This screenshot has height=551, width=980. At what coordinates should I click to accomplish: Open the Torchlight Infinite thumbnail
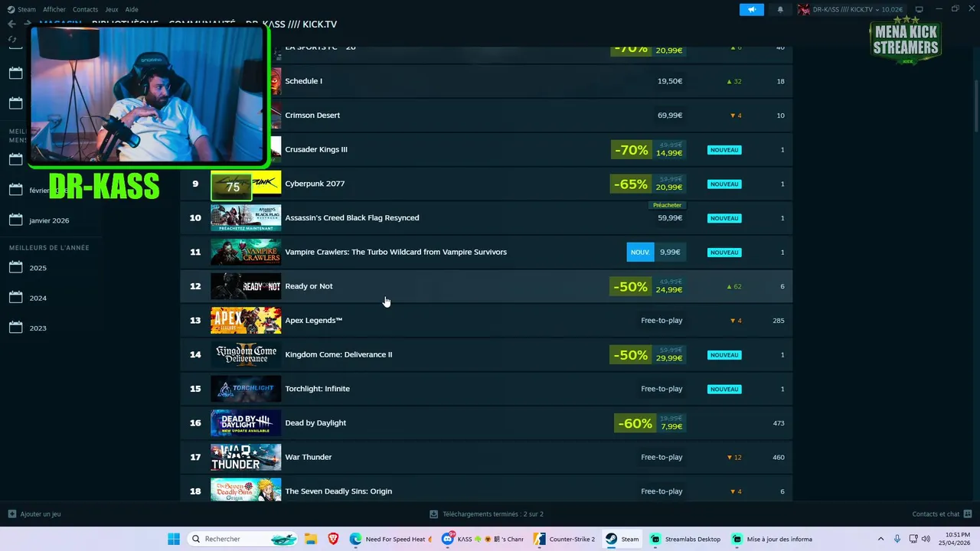pyautogui.click(x=246, y=389)
